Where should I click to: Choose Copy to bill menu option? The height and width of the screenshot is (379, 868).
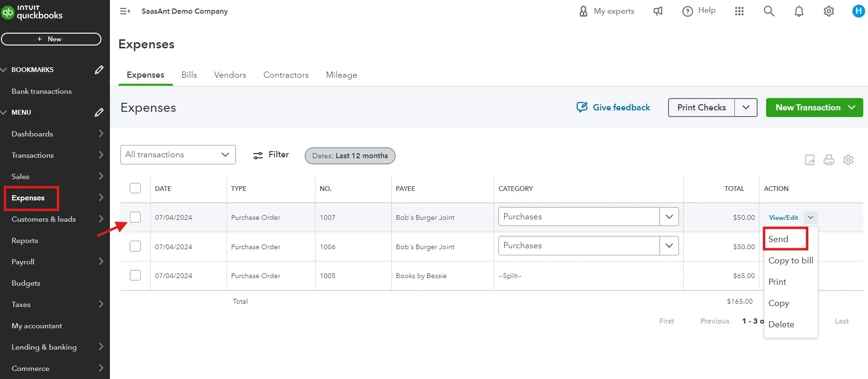[791, 261]
